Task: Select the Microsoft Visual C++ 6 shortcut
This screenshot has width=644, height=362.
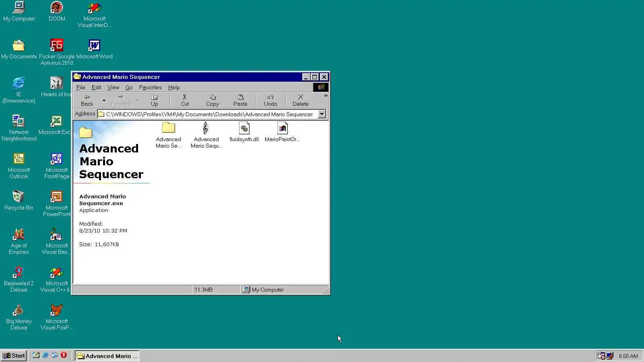Action: [x=56, y=279]
